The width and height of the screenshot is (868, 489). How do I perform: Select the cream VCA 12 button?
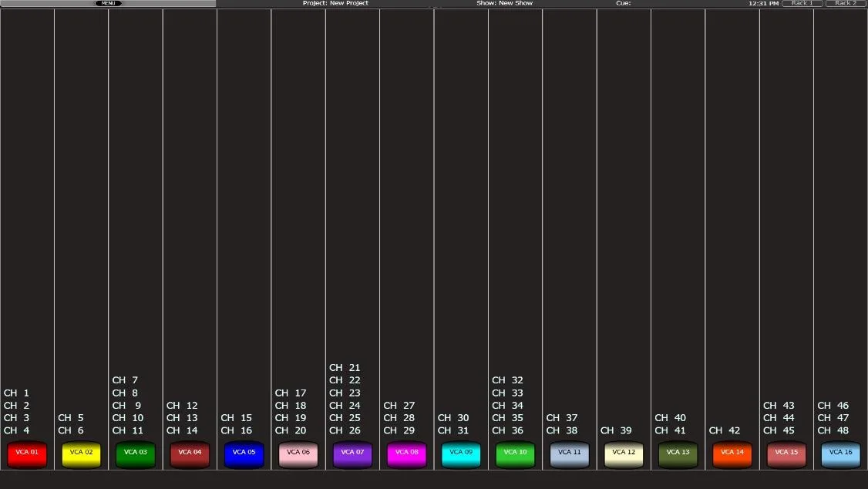624,454
